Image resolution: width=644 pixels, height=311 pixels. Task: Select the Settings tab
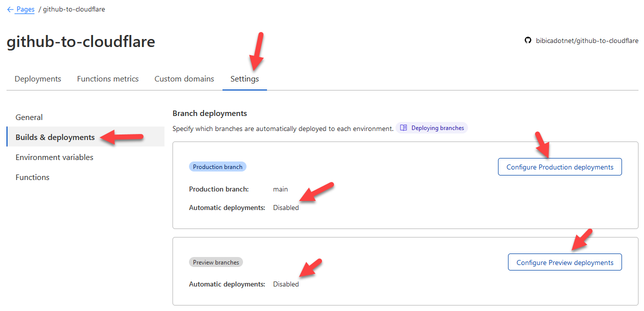(244, 78)
